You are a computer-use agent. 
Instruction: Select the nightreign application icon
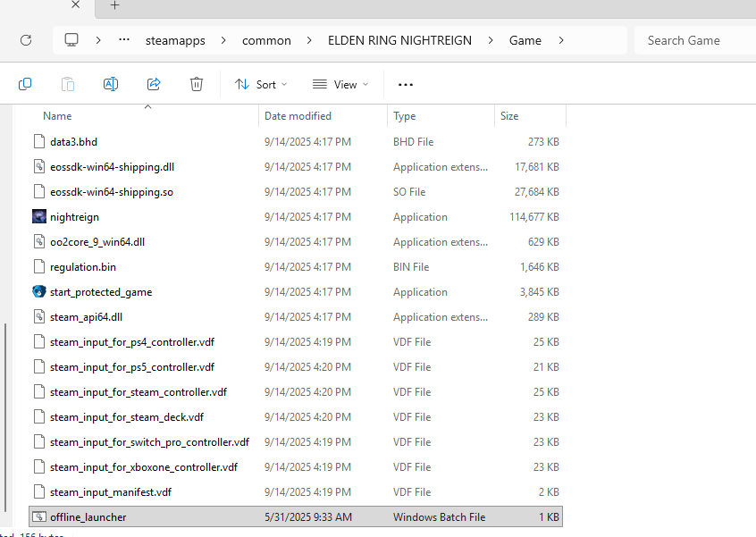coord(38,217)
